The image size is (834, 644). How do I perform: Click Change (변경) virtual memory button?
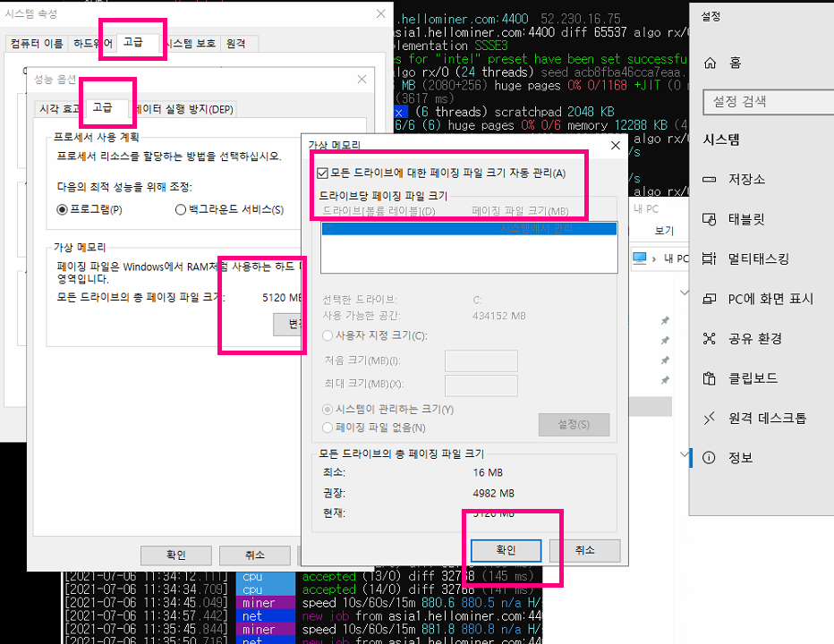click(288, 324)
